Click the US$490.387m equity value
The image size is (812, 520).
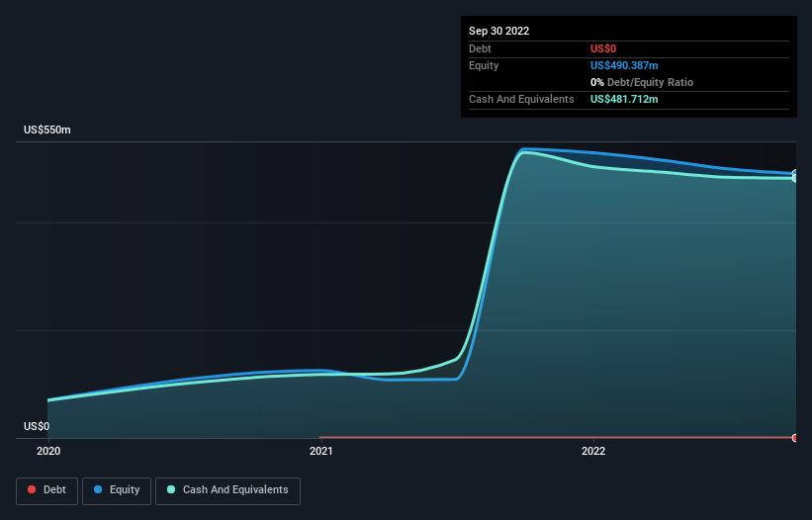tap(624, 65)
